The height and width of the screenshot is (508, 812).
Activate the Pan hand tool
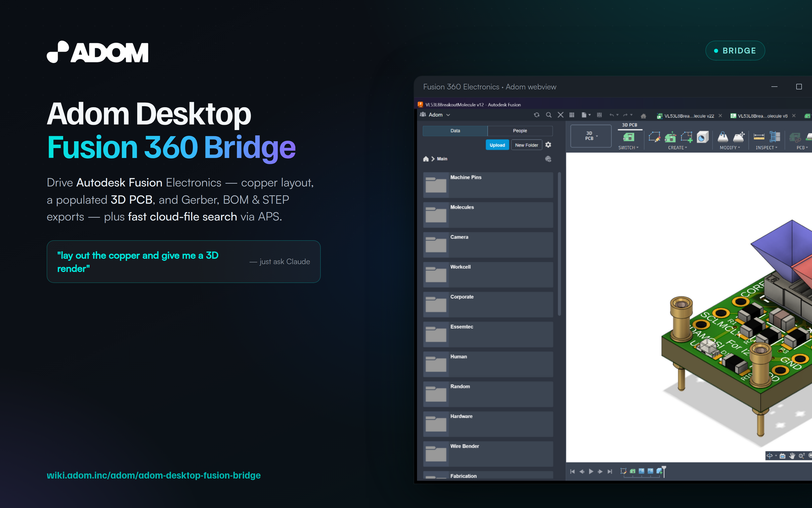coord(792,456)
